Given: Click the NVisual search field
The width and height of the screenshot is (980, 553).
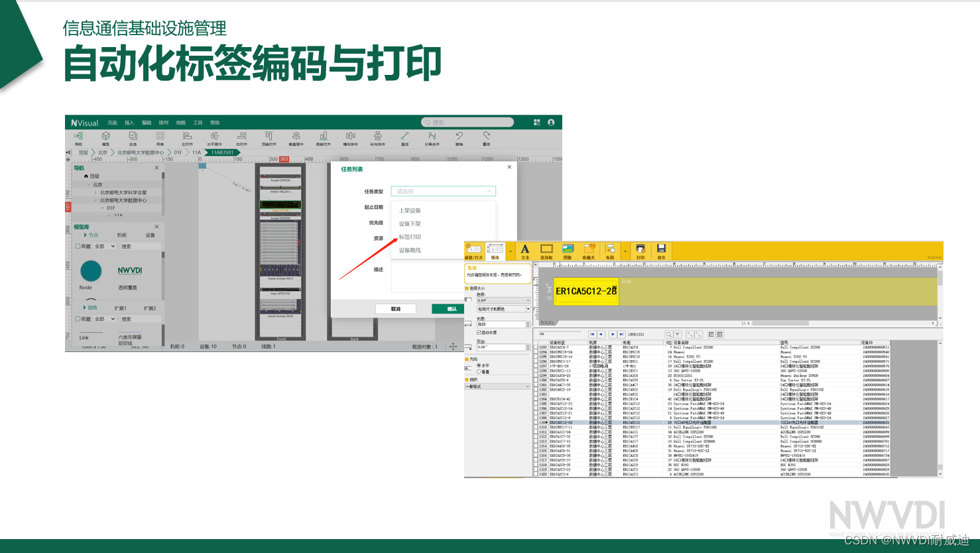Looking at the screenshot, I should [468, 123].
